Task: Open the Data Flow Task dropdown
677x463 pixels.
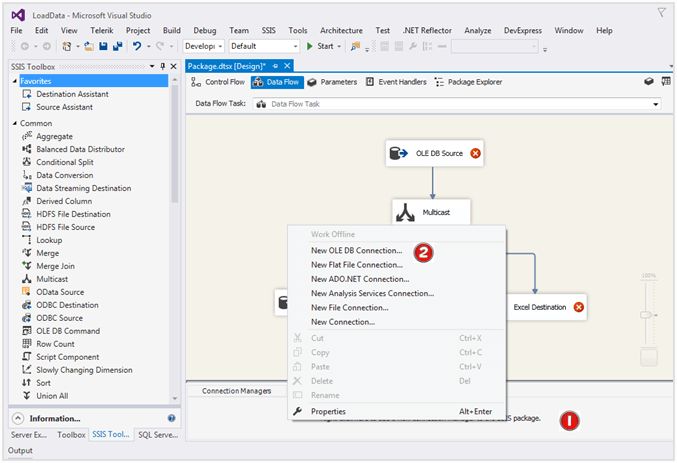Action: 656,103
